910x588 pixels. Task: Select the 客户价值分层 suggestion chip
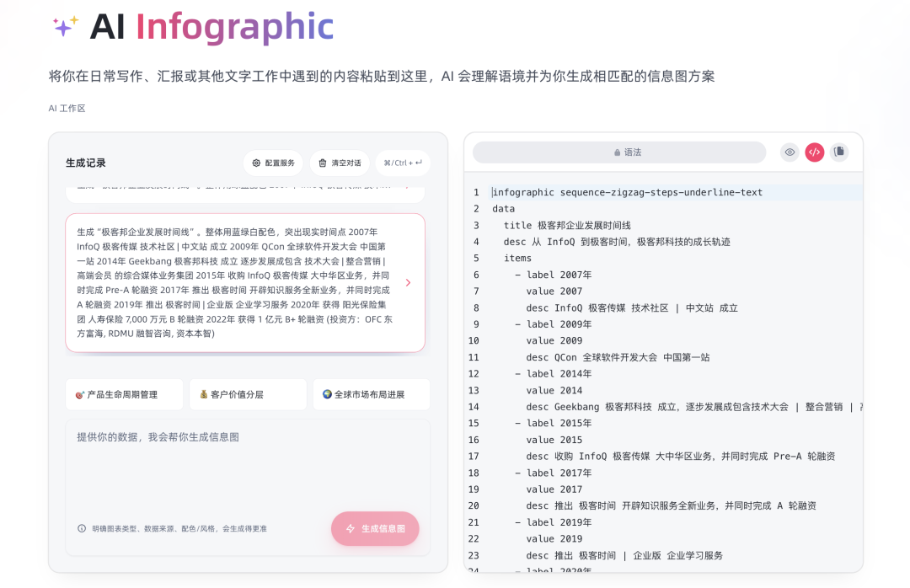(248, 394)
